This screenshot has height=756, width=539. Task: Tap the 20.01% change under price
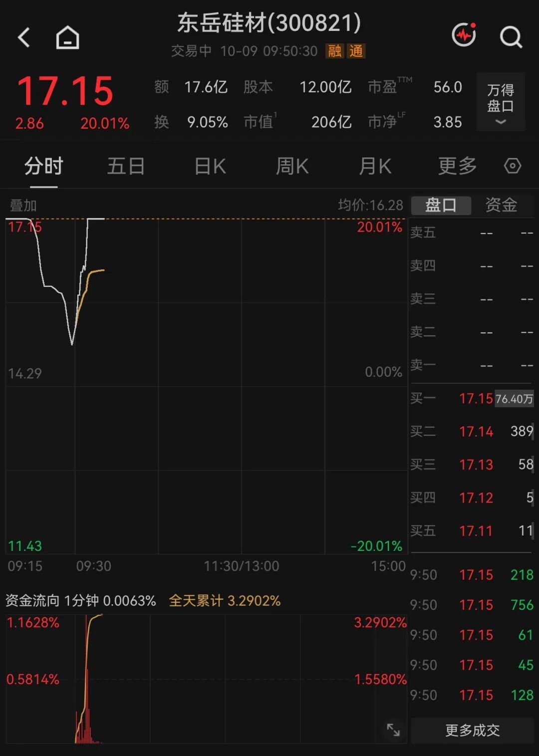[105, 123]
